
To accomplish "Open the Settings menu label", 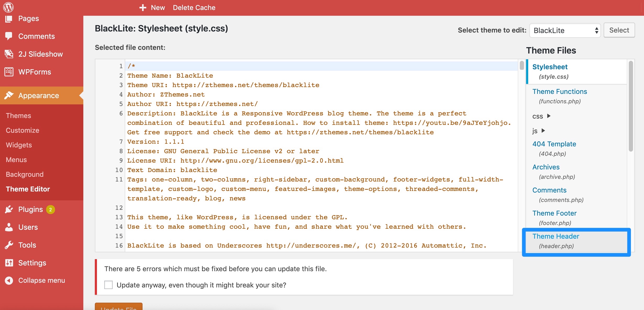I will coord(32,263).
